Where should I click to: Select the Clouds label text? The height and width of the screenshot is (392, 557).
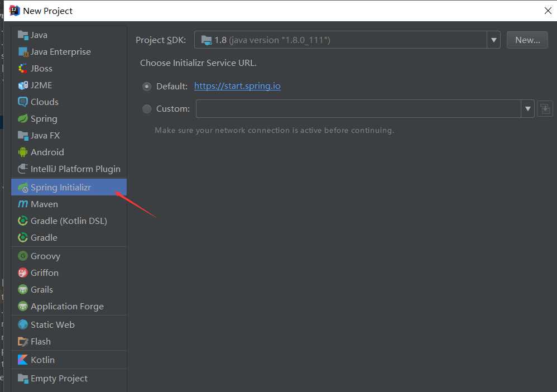coord(45,102)
